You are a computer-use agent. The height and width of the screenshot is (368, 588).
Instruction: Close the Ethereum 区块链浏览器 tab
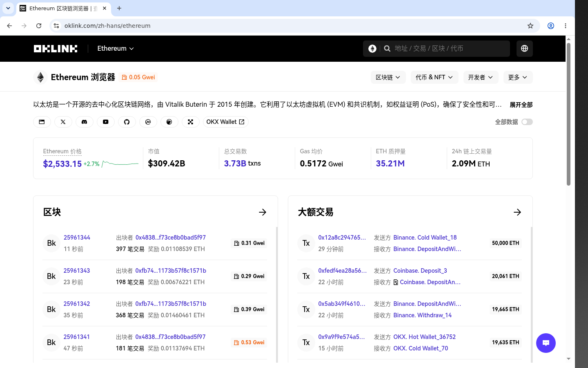pos(105,8)
